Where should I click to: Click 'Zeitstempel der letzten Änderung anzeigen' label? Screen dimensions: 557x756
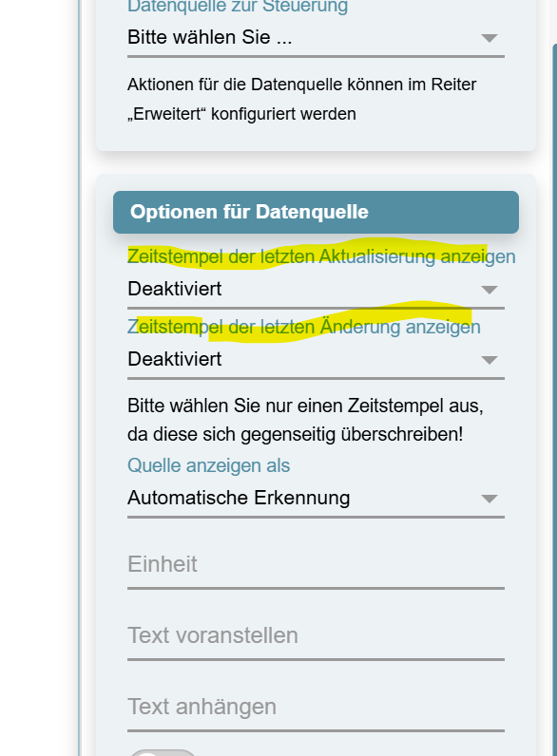tap(304, 327)
